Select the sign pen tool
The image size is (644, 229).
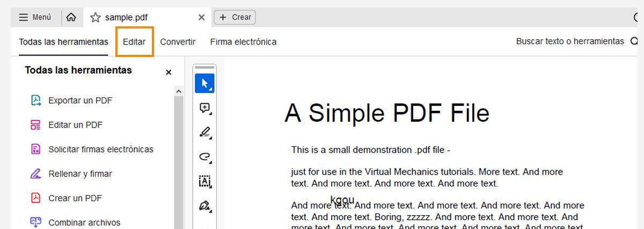tap(204, 206)
